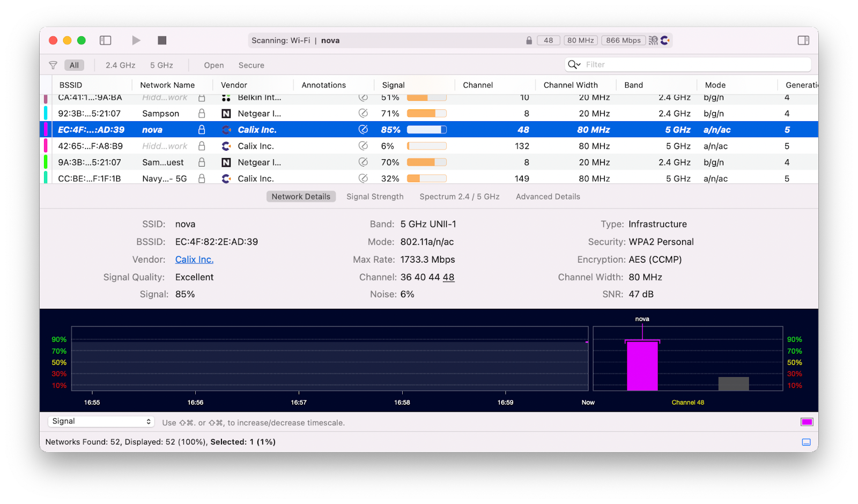Screen dimensions: 858x504
Task: Toggle the right inspector panel icon
Action: tap(803, 40)
